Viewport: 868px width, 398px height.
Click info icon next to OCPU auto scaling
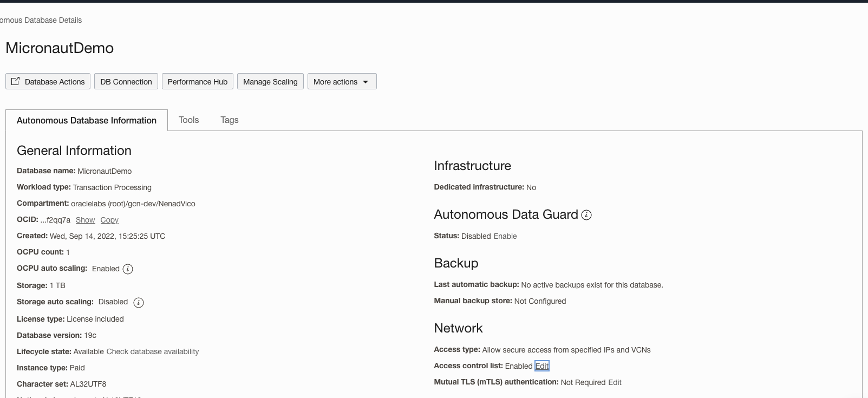(128, 269)
